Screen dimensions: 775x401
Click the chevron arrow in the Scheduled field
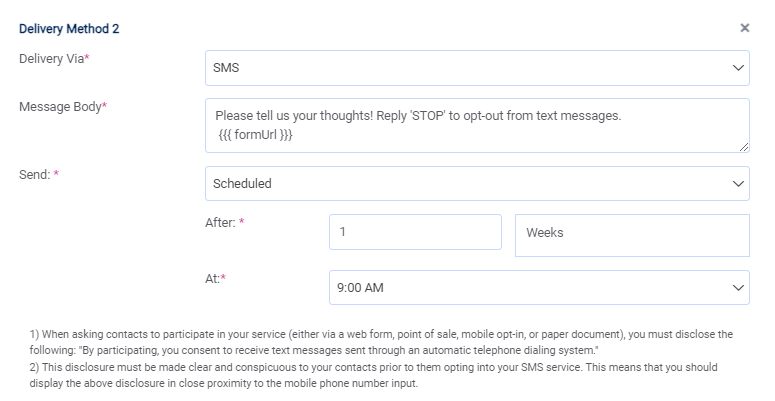point(738,184)
